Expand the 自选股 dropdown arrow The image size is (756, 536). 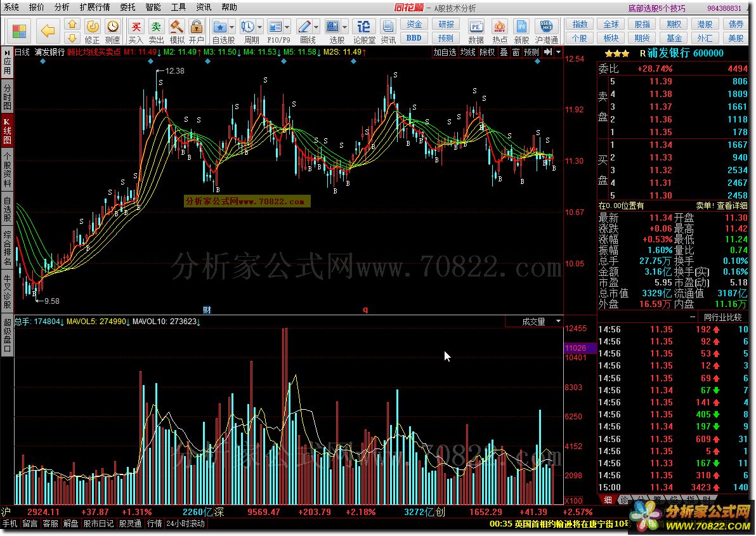[232, 27]
